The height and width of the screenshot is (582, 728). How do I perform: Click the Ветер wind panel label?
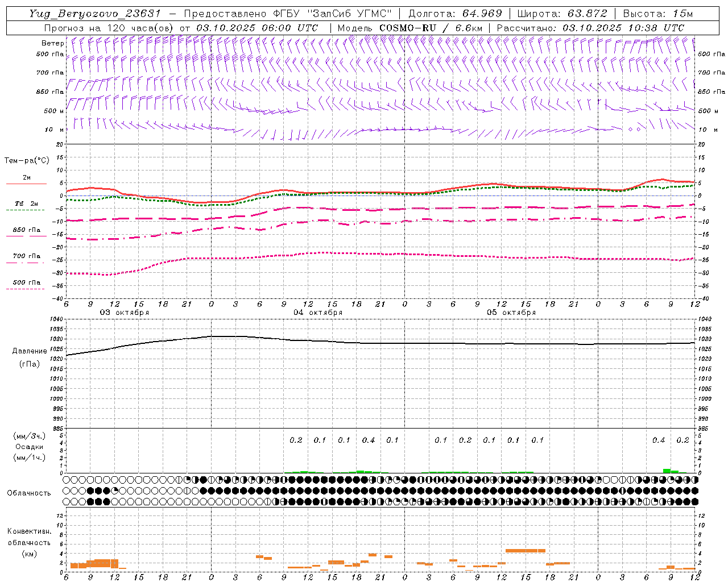pos(52,43)
